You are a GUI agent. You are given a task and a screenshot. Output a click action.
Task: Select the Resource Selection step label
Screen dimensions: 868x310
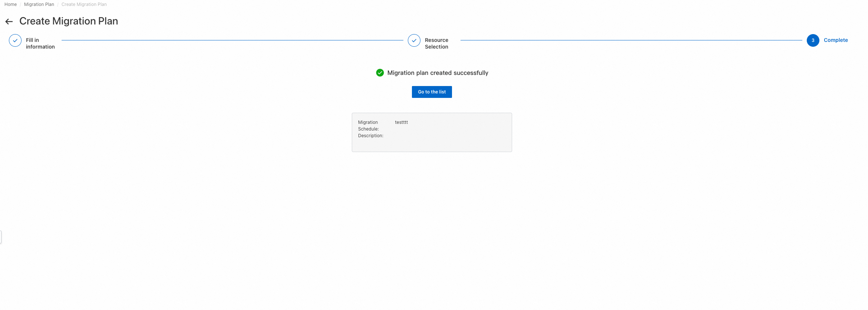436,43
